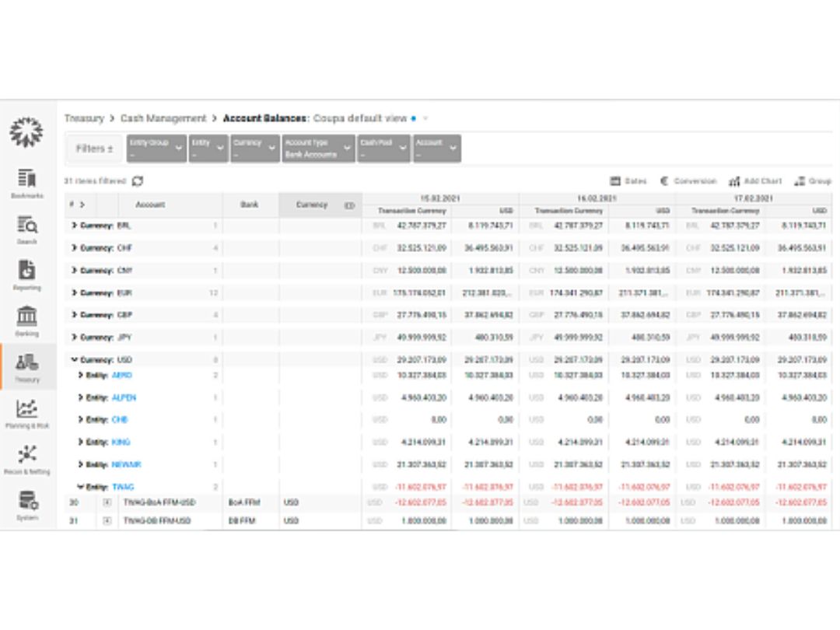The height and width of the screenshot is (630, 840).
Task: Open the NEWAIR entity link
Action: 127,464
